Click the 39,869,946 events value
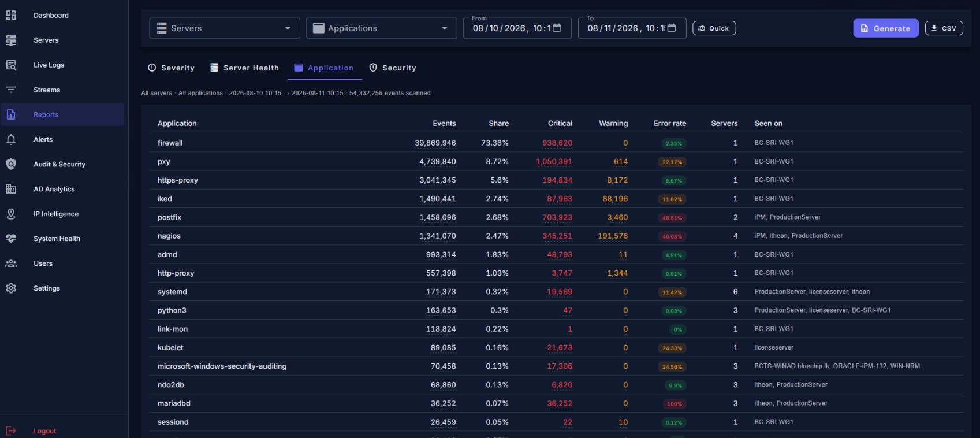980x438 pixels. coord(435,143)
